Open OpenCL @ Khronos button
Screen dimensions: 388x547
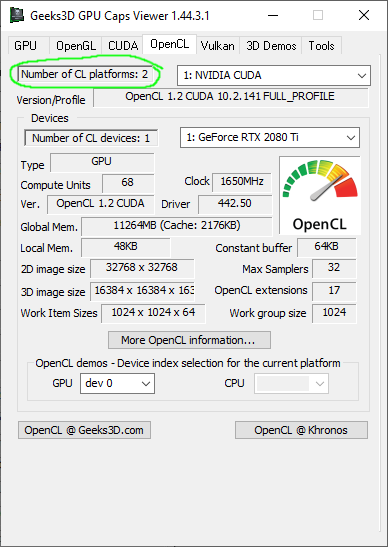click(301, 430)
